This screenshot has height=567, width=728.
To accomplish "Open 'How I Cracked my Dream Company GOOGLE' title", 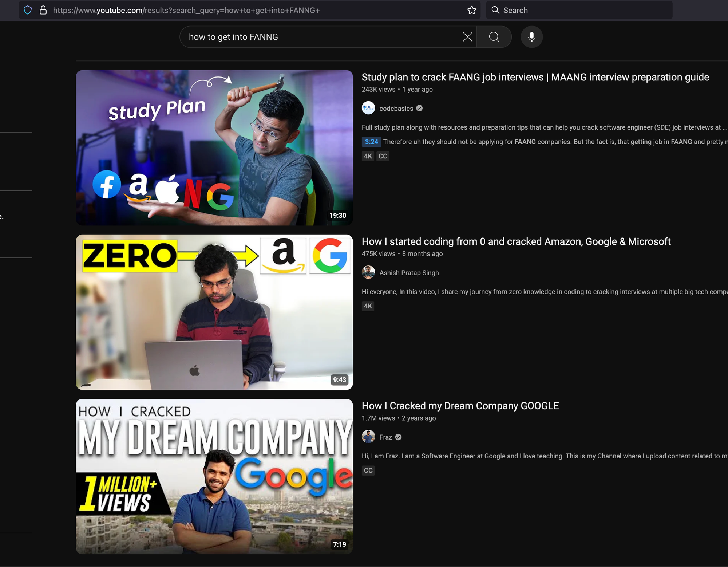I will pos(460,406).
